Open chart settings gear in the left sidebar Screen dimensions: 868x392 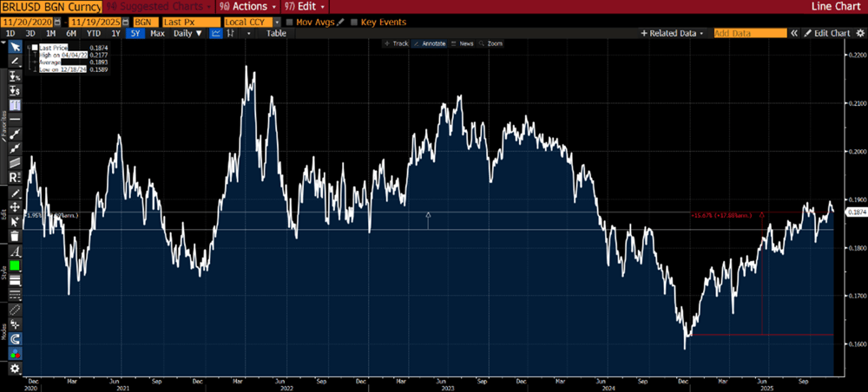pos(14,369)
